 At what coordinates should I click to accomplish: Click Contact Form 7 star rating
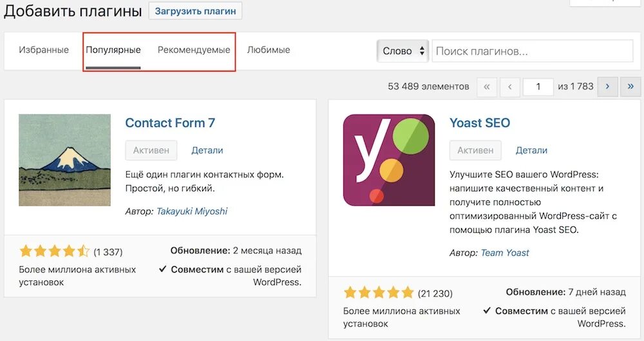click(55, 251)
